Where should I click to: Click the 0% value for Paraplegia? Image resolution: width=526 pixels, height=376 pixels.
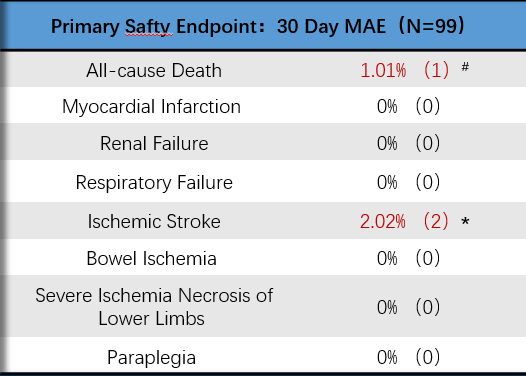pos(387,358)
